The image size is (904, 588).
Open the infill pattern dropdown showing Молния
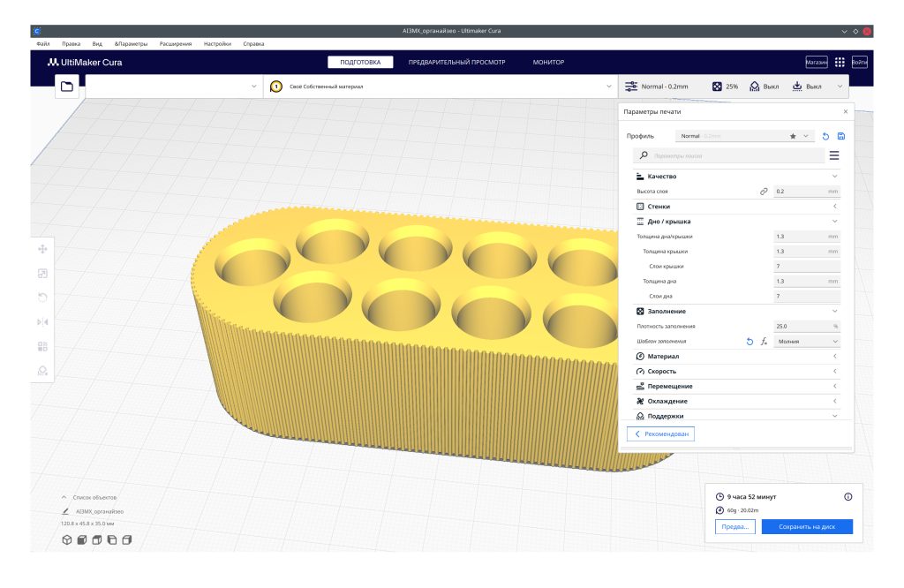tap(807, 341)
